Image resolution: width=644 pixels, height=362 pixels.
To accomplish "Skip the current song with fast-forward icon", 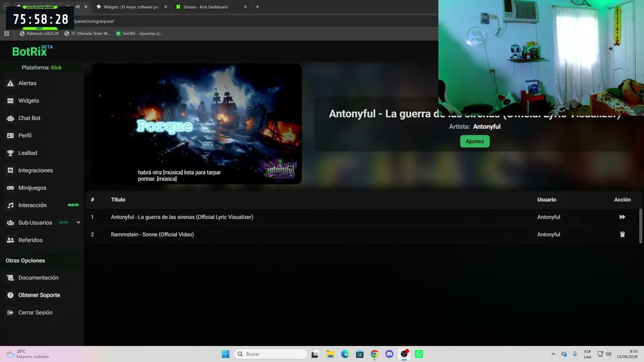I will [x=622, y=217].
